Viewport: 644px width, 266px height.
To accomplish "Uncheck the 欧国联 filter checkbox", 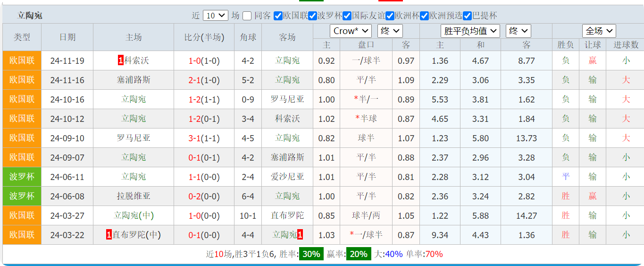I will click(x=278, y=16).
